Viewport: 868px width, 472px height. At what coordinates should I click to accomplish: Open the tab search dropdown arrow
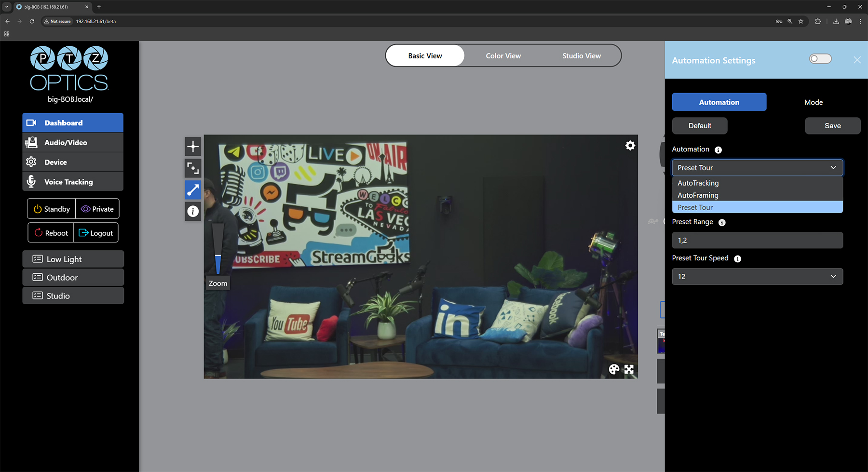(x=7, y=7)
